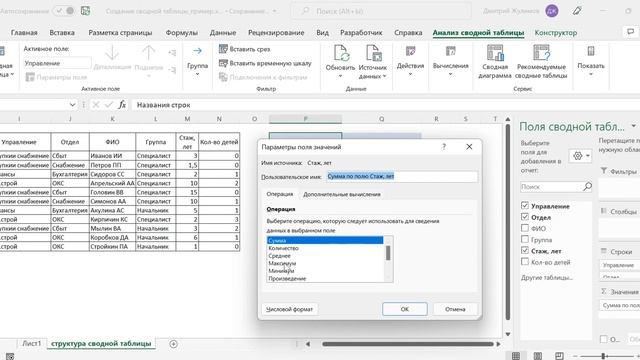Image resolution: width=640 pixels, height=360 pixels.
Task: Click the Refresh (Обновить) icon
Action: point(341,53)
